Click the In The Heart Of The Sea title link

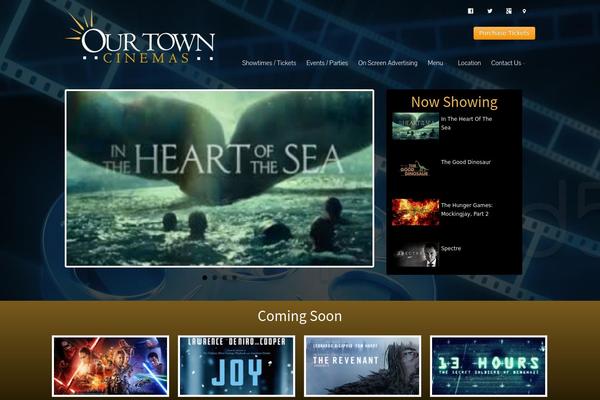pos(466,123)
